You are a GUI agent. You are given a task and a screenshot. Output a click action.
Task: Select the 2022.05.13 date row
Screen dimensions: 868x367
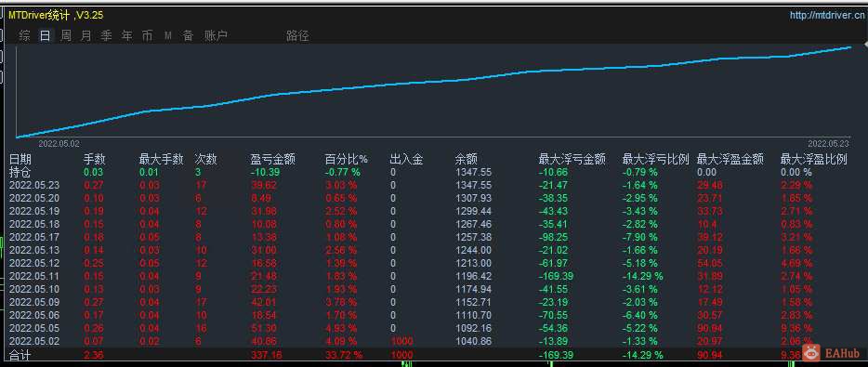click(x=34, y=250)
